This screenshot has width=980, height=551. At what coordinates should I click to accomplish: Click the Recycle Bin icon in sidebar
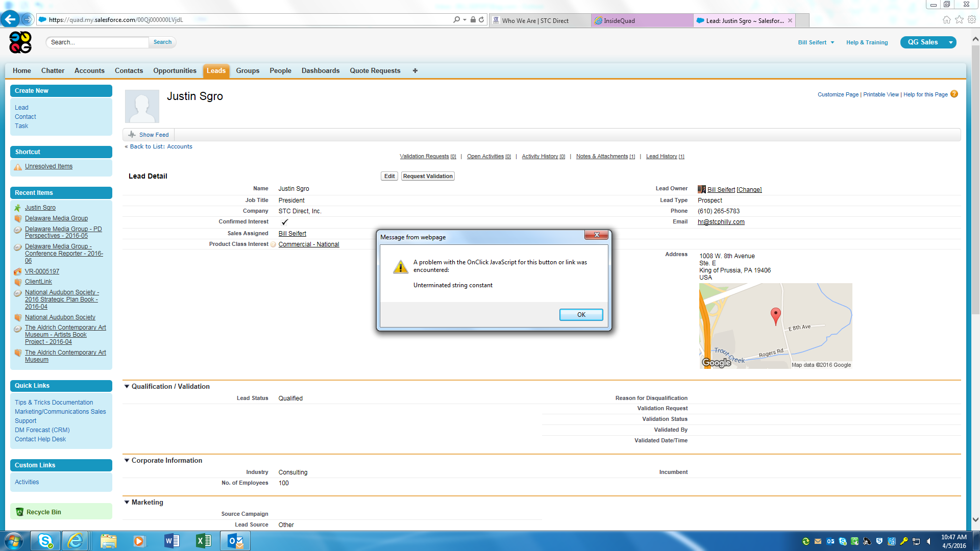19,512
